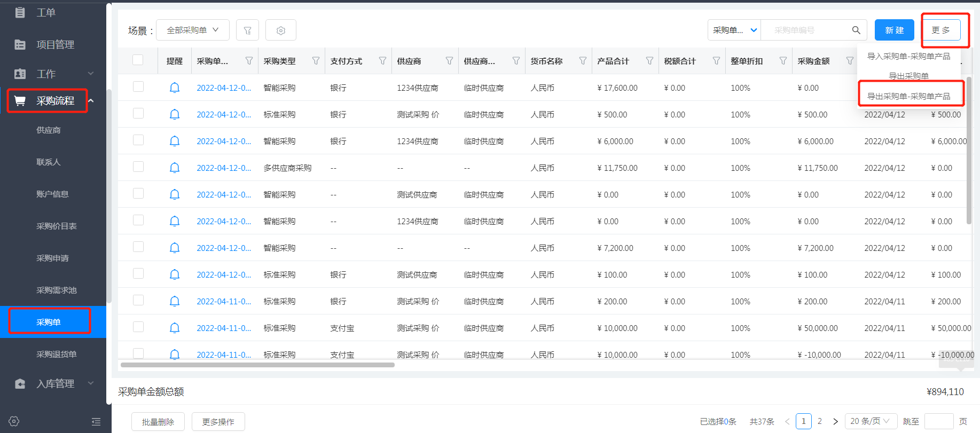980x433 pixels.
Task: Open the column settings gear icon
Action: pos(281,30)
